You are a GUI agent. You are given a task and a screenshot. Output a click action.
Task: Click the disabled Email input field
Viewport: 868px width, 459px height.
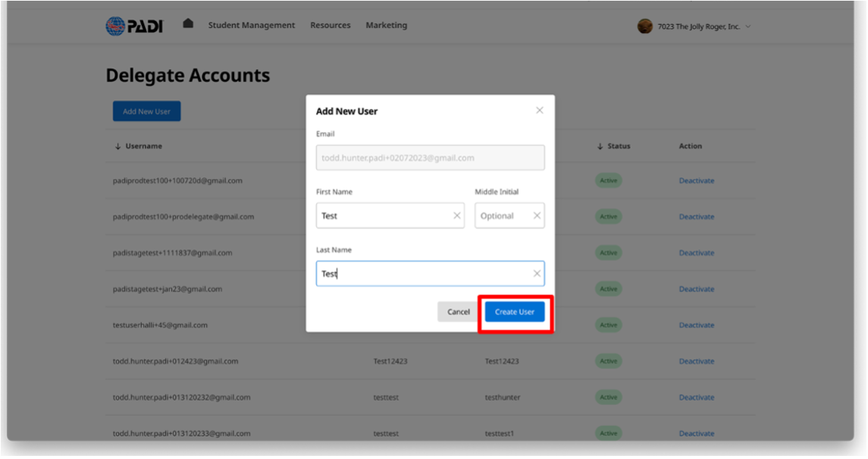[430, 158]
